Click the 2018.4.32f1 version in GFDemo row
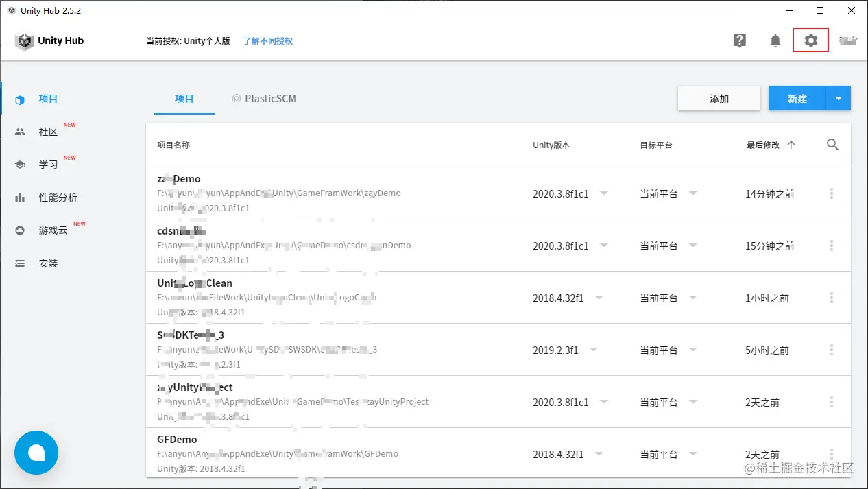 click(558, 454)
